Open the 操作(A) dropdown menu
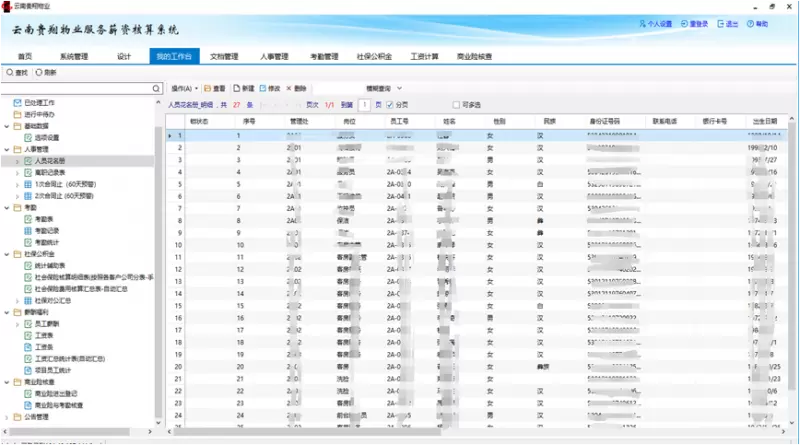The image size is (800, 445). pos(184,89)
